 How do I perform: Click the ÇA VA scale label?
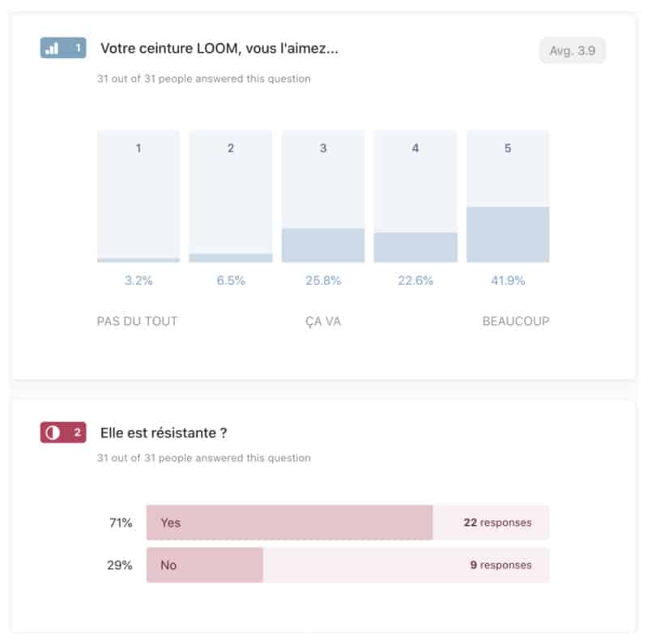[x=323, y=321]
